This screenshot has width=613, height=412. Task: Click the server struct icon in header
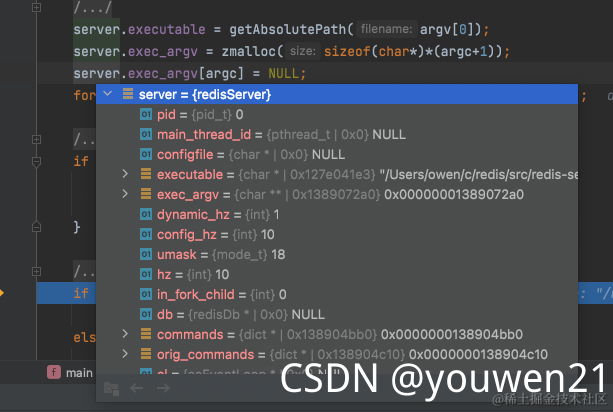[128, 94]
